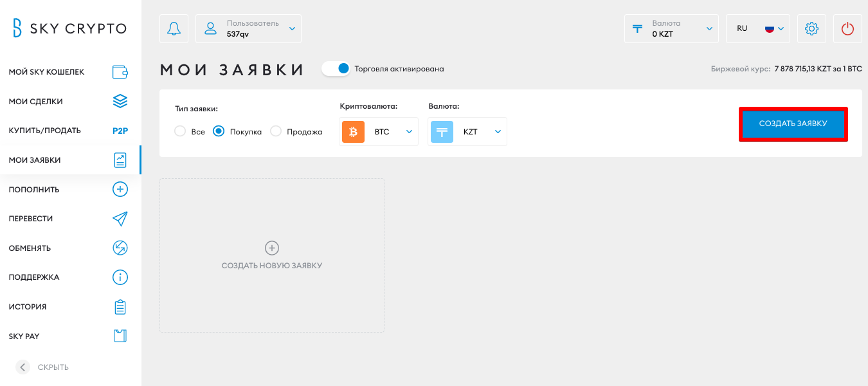The image size is (868, 386).
Task: Open the RU language dropdown
Action: [x=758, y=28]
